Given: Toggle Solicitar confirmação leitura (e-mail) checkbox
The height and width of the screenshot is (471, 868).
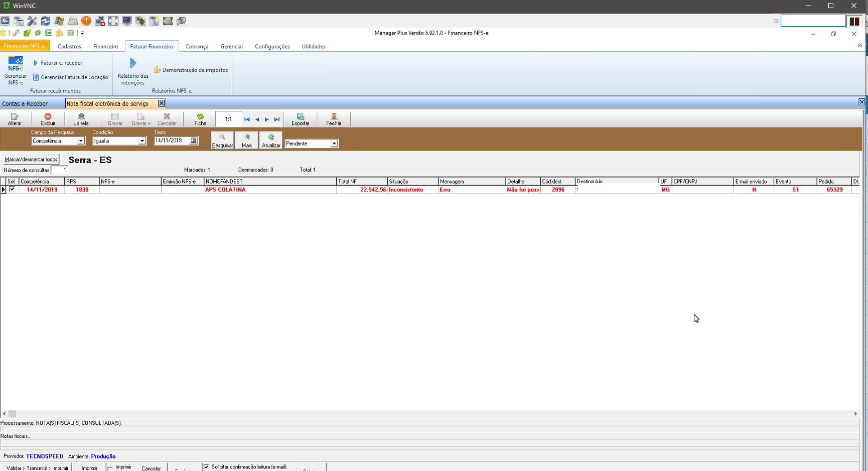Looking at the screenshot, I should point(206,467).
